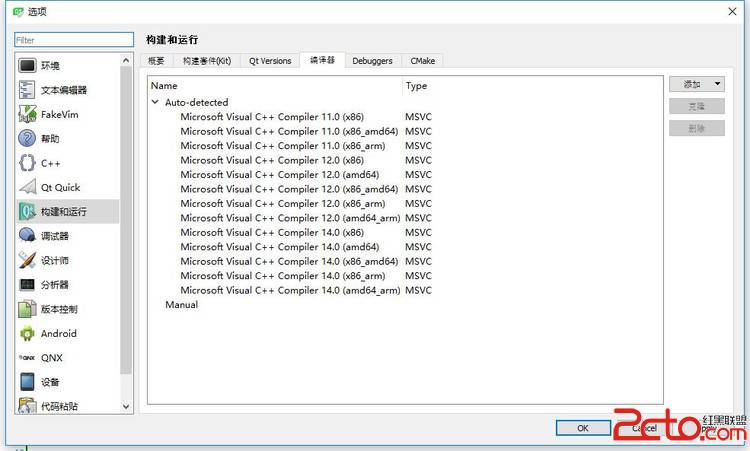
Task: Click the sidebar scroll down arrow
Action: [x=126, y=407]
